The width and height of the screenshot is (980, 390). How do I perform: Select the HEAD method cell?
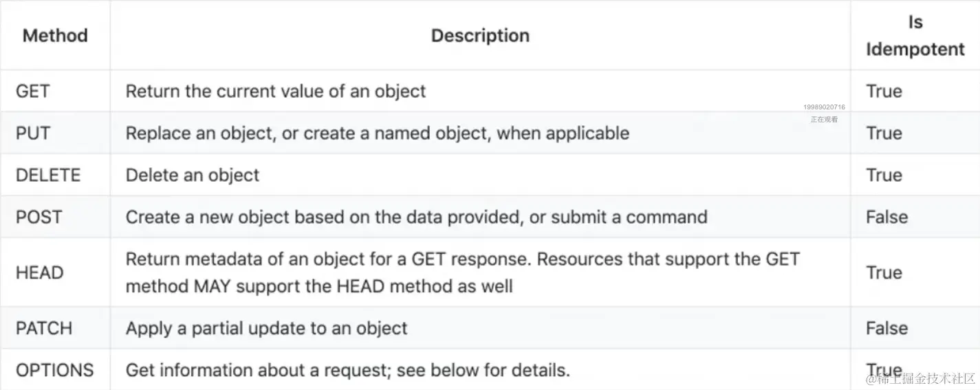pyautogui.click(x=39, y=272)
